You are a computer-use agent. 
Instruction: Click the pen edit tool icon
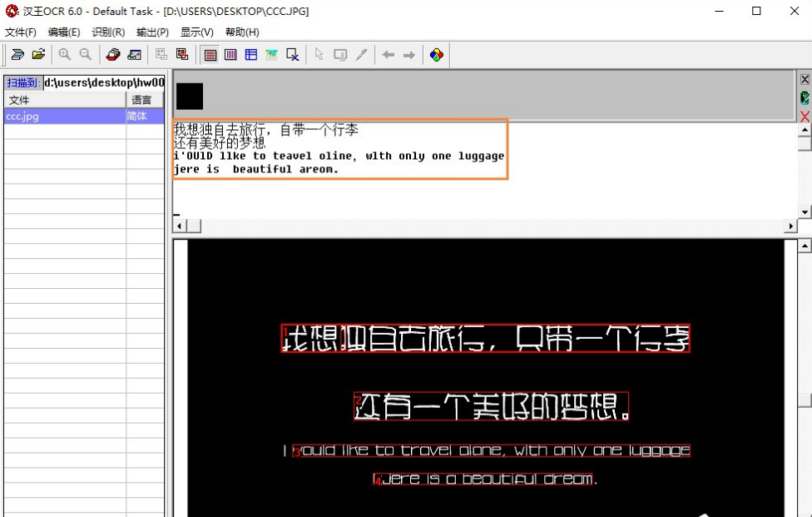click(361, 54)
